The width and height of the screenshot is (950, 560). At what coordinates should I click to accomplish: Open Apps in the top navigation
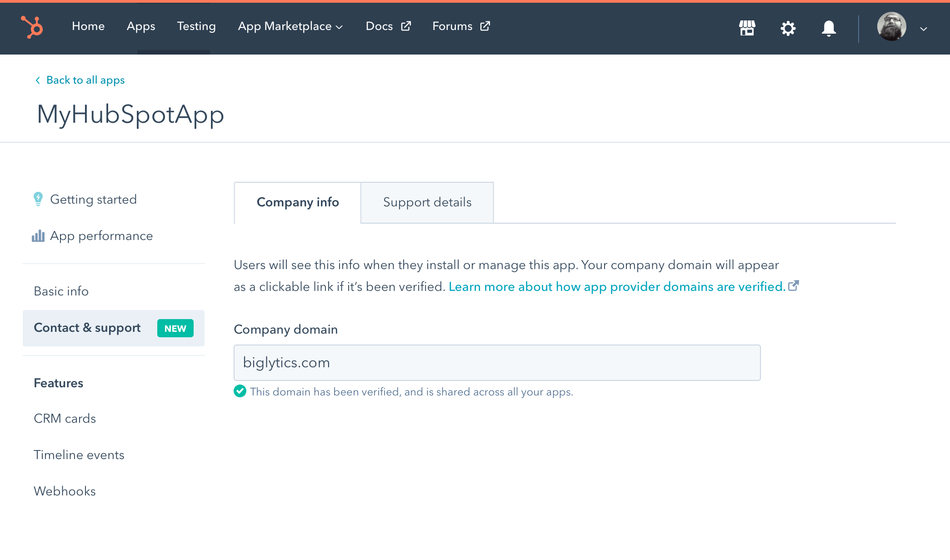[x=141, y=26]
